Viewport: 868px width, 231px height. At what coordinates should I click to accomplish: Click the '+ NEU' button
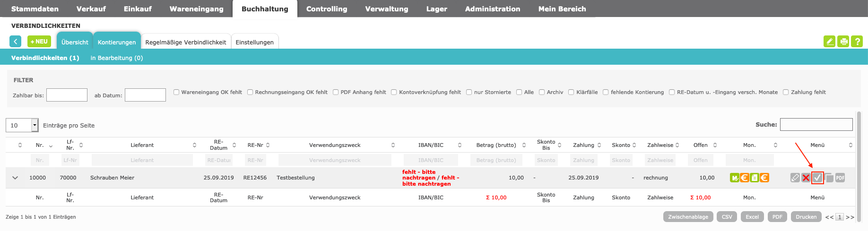coord(39,42)
